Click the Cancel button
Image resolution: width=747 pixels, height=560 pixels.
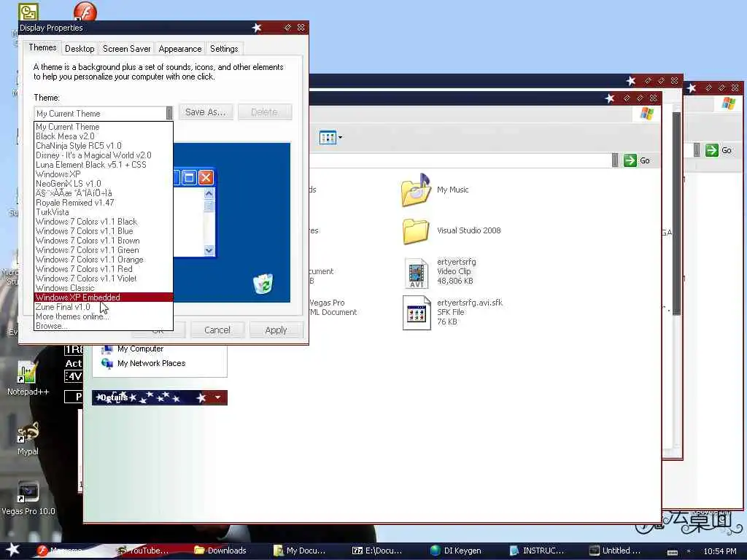[217, 330]
